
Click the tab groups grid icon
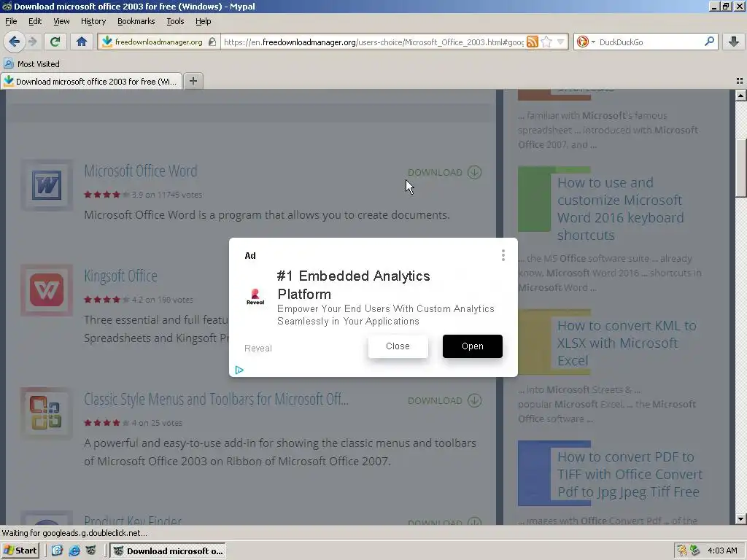[x=740, y=81]
